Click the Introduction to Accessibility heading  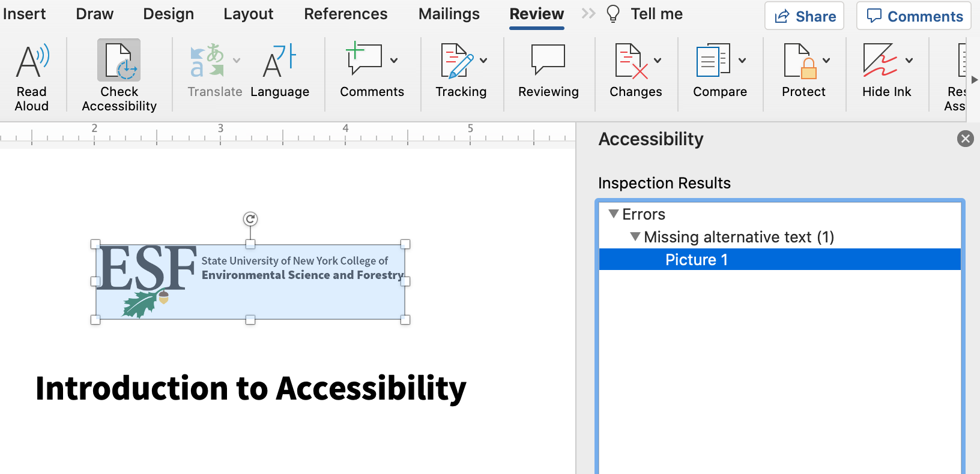tap(251, 388)
